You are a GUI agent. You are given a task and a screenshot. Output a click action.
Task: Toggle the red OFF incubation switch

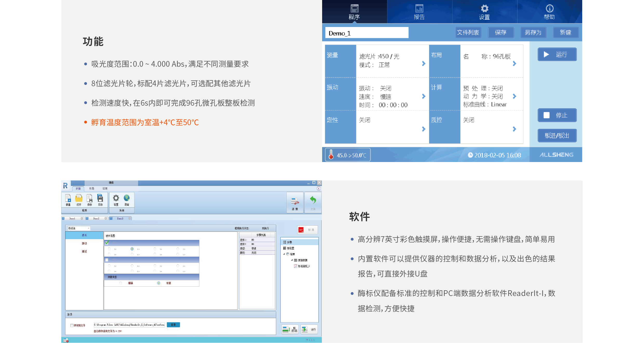301,230
